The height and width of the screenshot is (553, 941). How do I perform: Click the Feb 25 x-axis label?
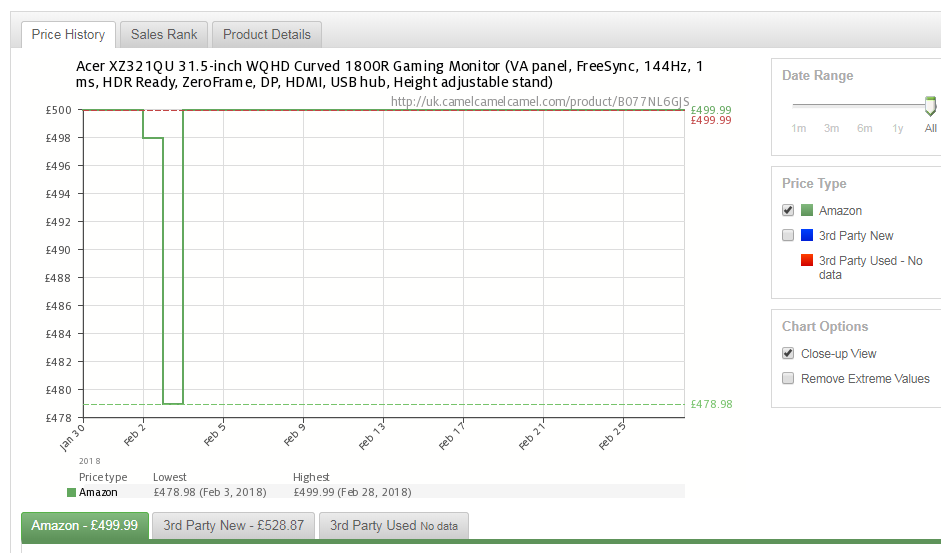612,436
